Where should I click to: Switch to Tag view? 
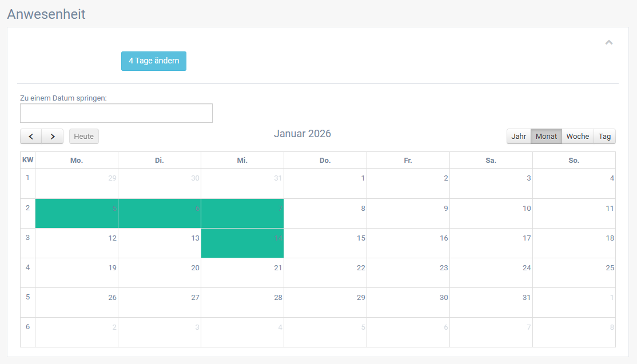pos(604,137)
